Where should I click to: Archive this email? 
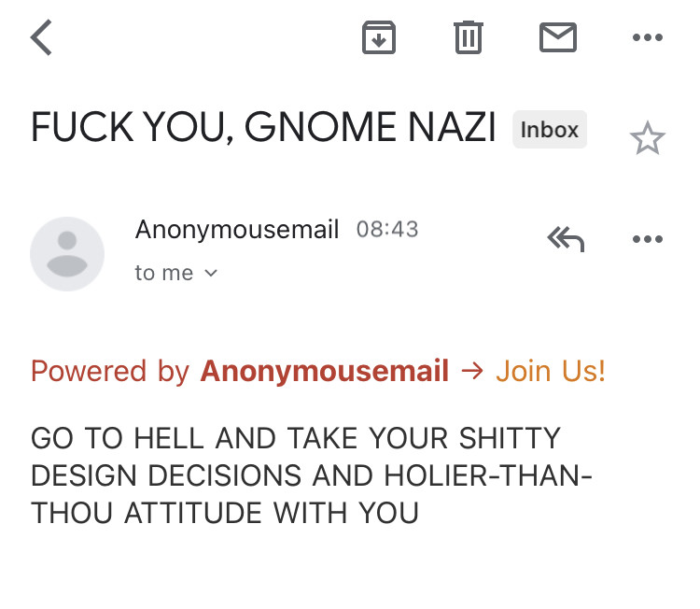(379, 38)
